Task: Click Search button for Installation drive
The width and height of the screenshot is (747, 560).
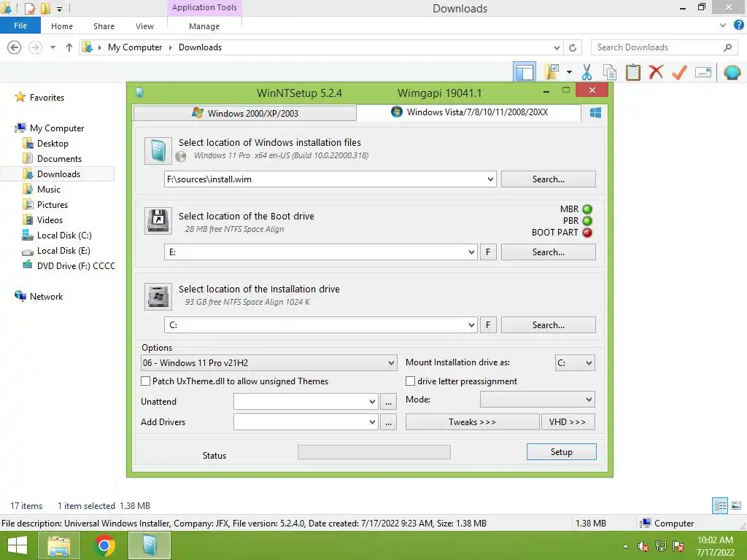Action: tap(549, 325)
